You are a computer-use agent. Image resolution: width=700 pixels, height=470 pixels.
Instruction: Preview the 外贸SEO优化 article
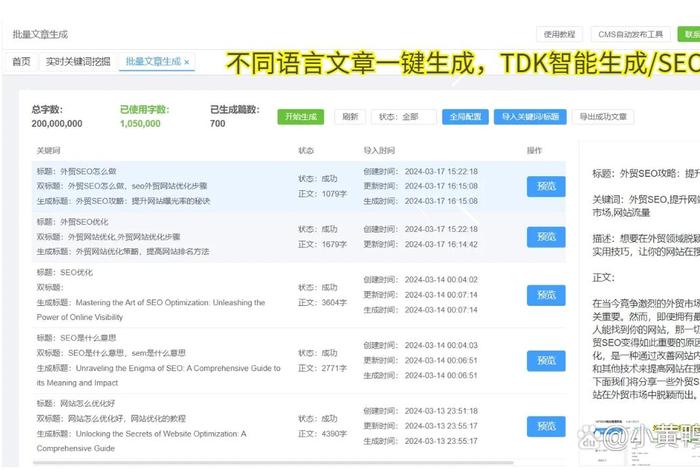[x=546, y=237]
